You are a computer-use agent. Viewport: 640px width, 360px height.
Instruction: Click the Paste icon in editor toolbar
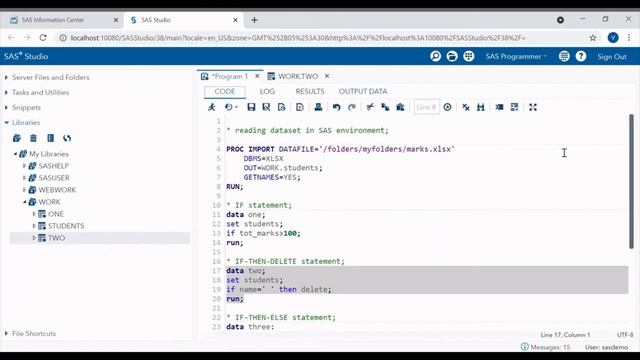pos(400,107)
